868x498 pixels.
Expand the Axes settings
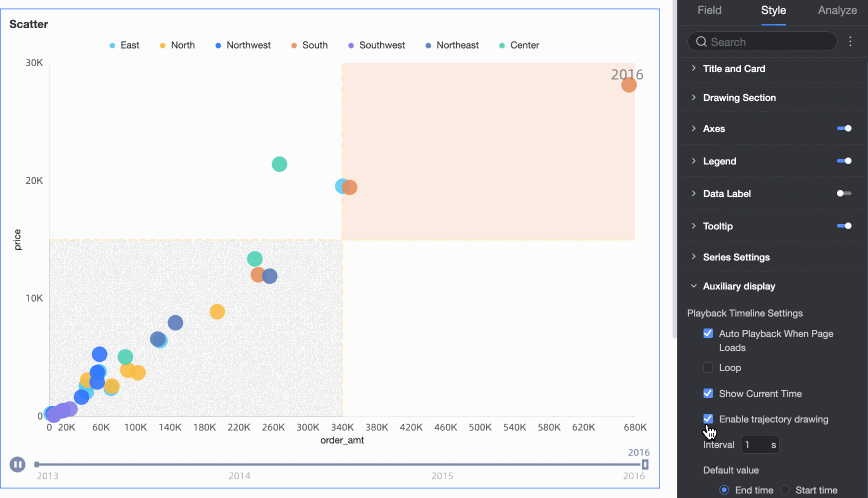point(694,128)
